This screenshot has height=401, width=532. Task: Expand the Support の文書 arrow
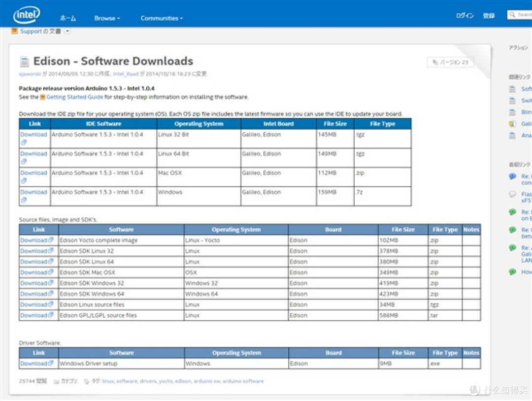67,31
